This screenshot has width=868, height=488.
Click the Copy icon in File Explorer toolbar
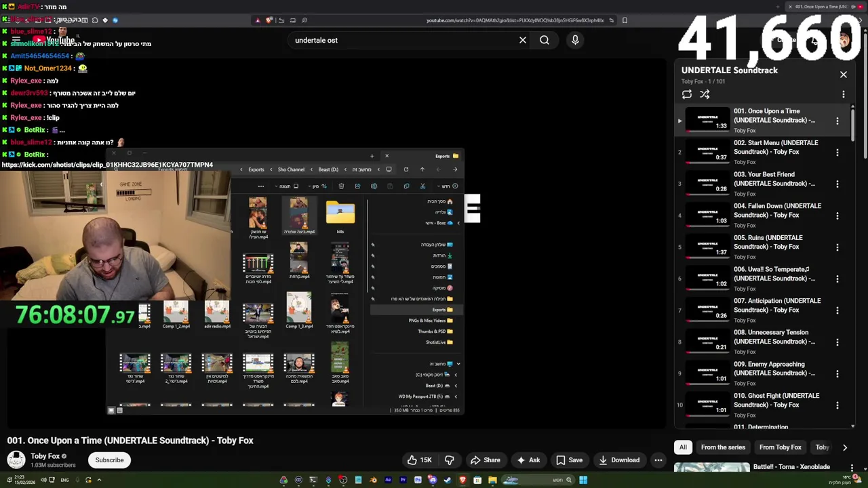click(406, 186)
